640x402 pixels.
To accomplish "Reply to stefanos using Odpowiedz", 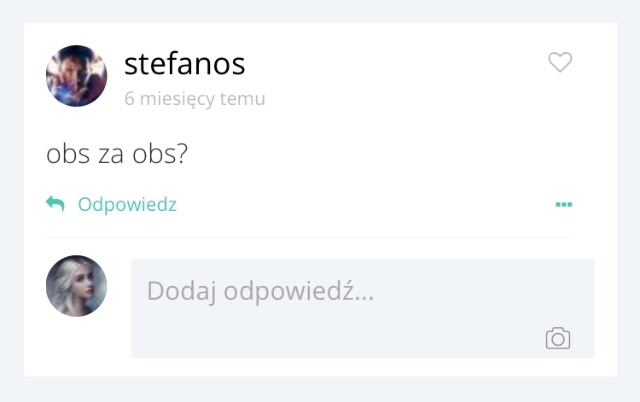I will [127, 204].
